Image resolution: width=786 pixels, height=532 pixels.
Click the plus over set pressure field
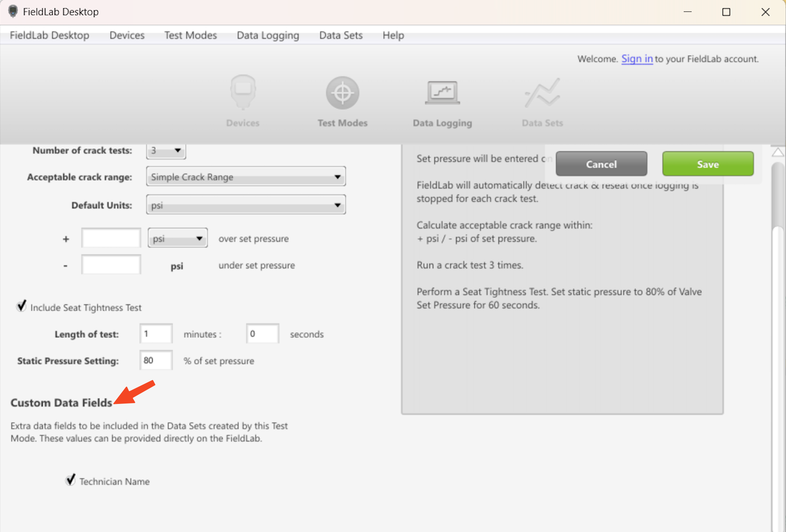click(x=111, y=238)
